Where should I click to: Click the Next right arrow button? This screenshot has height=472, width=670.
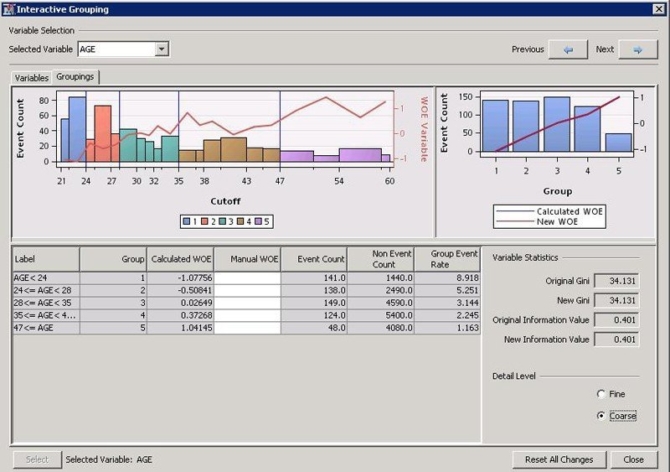[x=637, y=49]
